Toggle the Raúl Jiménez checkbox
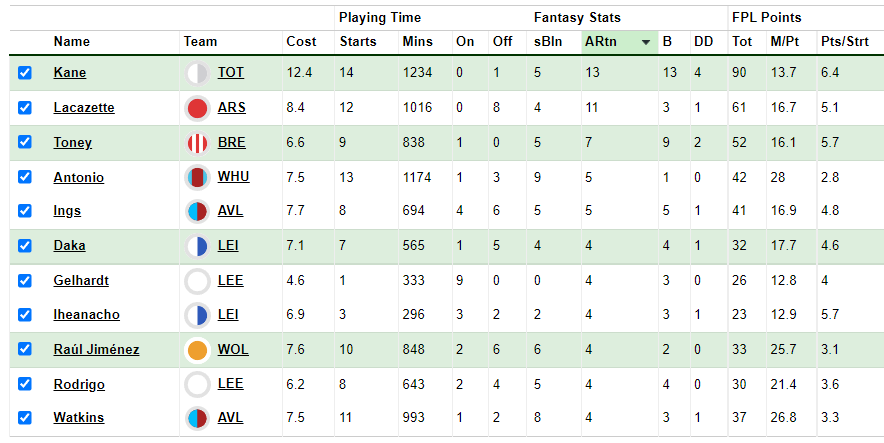The width and height of the screenshot is (884, 443). pyautogui.click(x=25, y=349)
